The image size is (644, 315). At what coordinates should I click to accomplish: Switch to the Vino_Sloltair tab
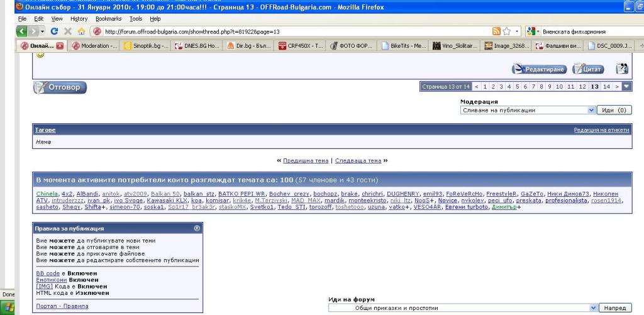(456, 46)
